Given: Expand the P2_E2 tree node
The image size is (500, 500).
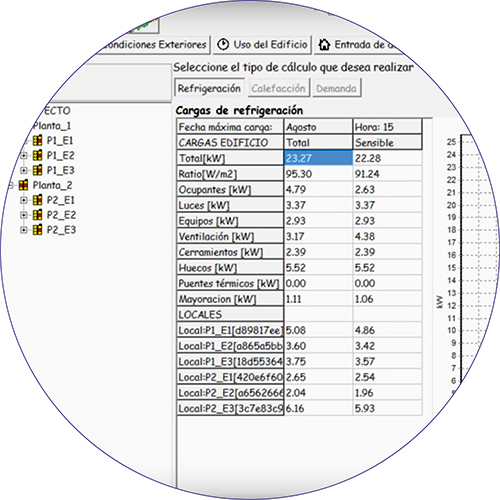Looking at the screenshot, I should click(24, 215).
